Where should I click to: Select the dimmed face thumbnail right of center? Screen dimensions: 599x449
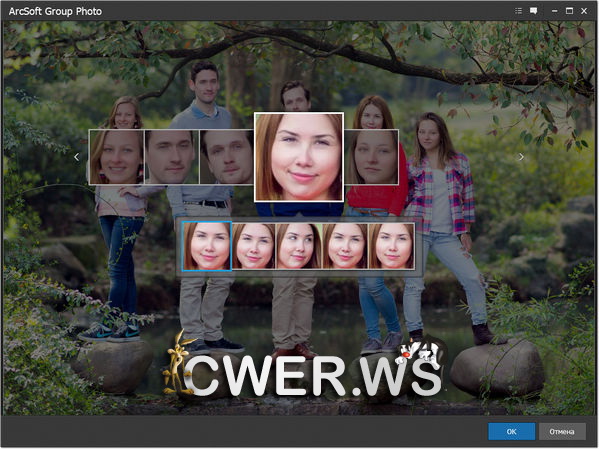(x=371, y=157)
